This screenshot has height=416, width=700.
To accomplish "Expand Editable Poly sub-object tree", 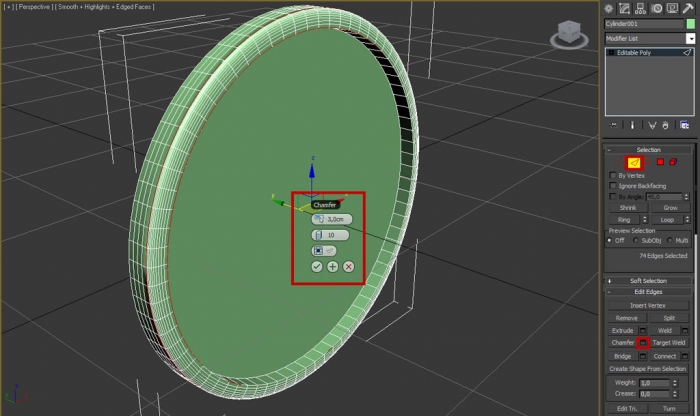I will click(x=611, y=53).
